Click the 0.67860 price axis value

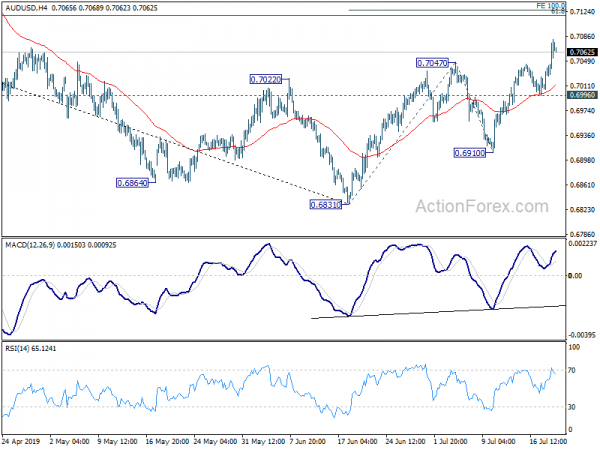[x=582, y=234]
